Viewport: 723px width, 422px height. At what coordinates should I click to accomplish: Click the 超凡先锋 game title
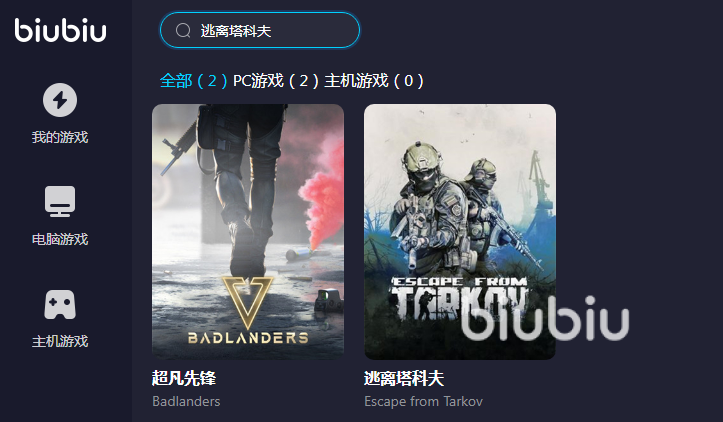[184, 378]
